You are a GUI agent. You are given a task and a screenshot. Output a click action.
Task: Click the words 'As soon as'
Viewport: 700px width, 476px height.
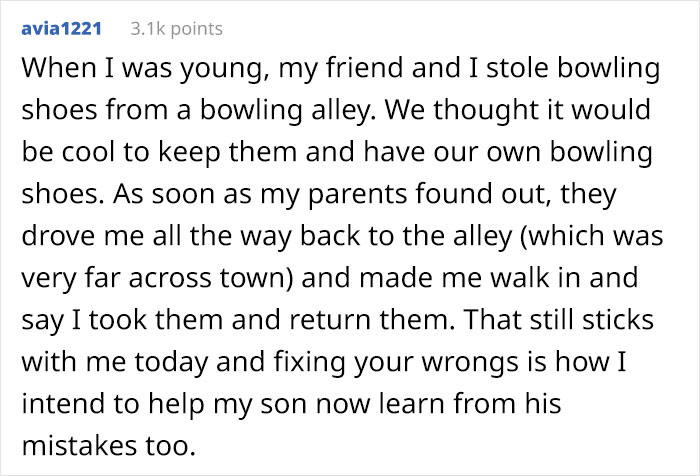pyautogui.click(x=182, y=194)
